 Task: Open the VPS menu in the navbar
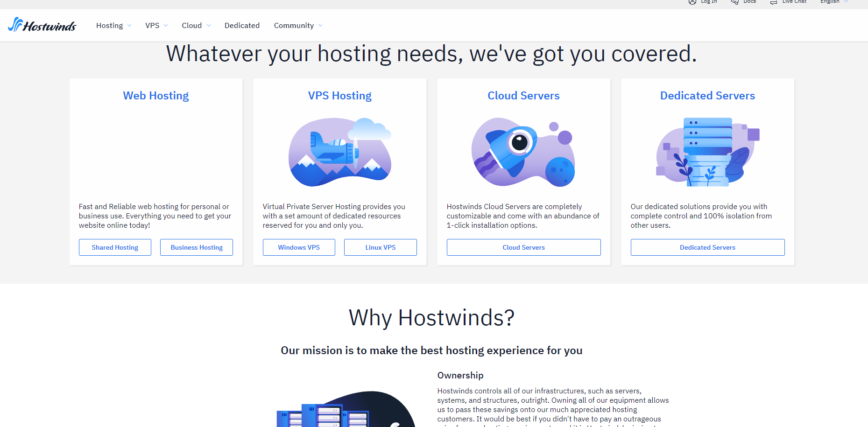pos(156,26)
